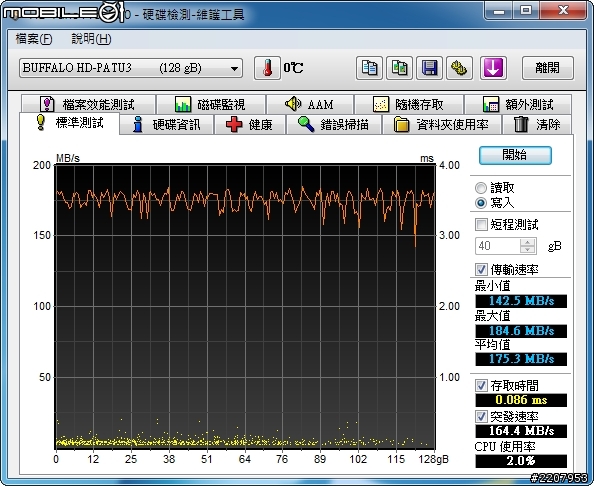Open the options gear icon
The image size is (594, 486).
click(x=459, y=68)
